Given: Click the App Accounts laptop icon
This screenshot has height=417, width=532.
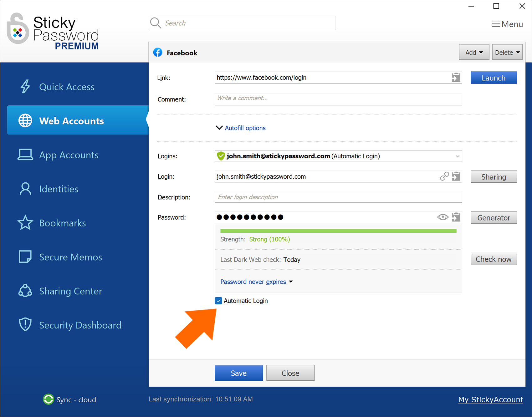Looking at the screenshot, I should (25, 155).
